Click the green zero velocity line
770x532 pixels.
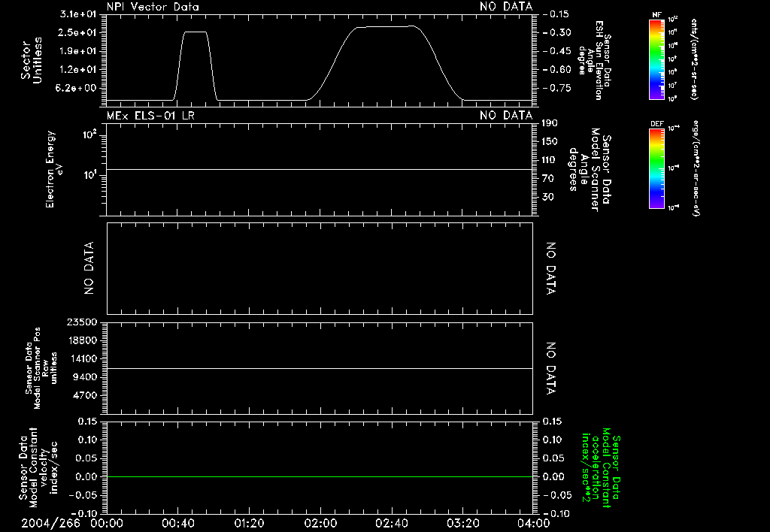point(320,476)
